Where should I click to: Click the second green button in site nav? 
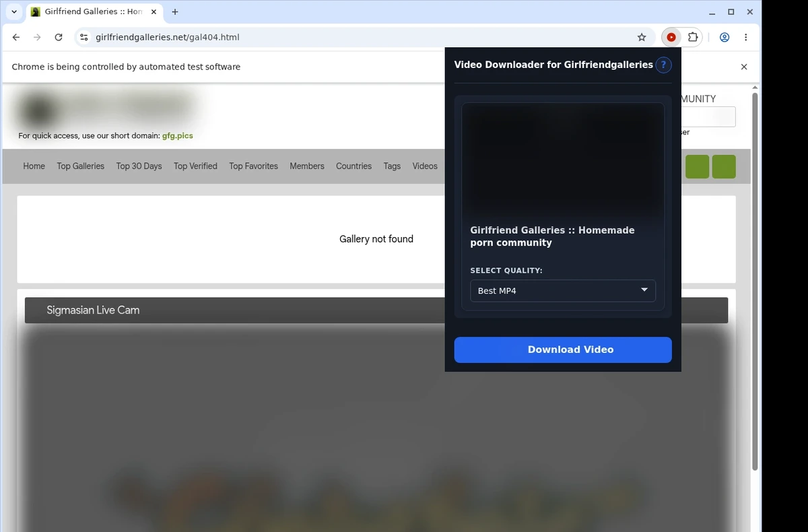pyautogui.click(x=724, y=166)
